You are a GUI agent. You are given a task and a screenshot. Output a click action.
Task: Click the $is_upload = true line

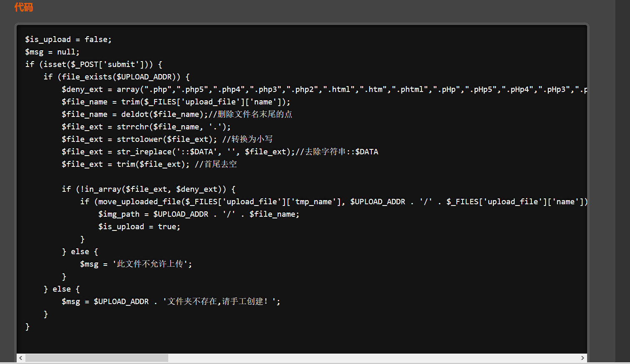(139, 227)
